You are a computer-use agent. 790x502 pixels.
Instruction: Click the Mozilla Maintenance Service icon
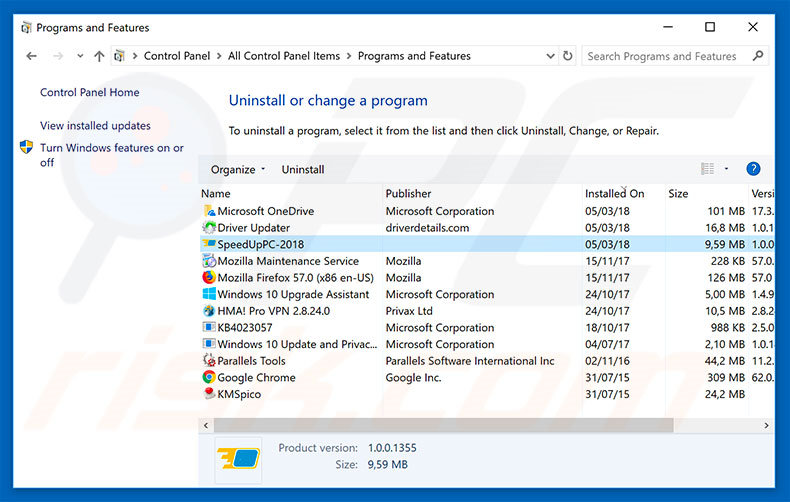(209, 261)
